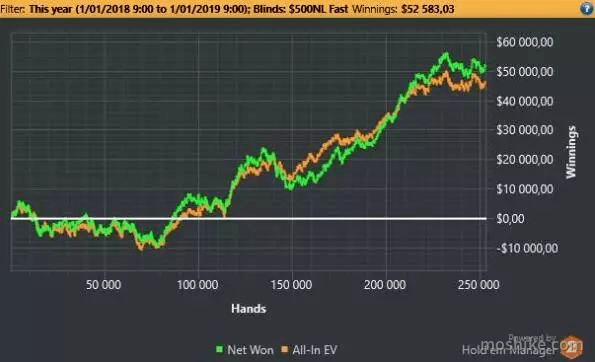
Task: Click the white zero baseline line
Action: [249, 219]
